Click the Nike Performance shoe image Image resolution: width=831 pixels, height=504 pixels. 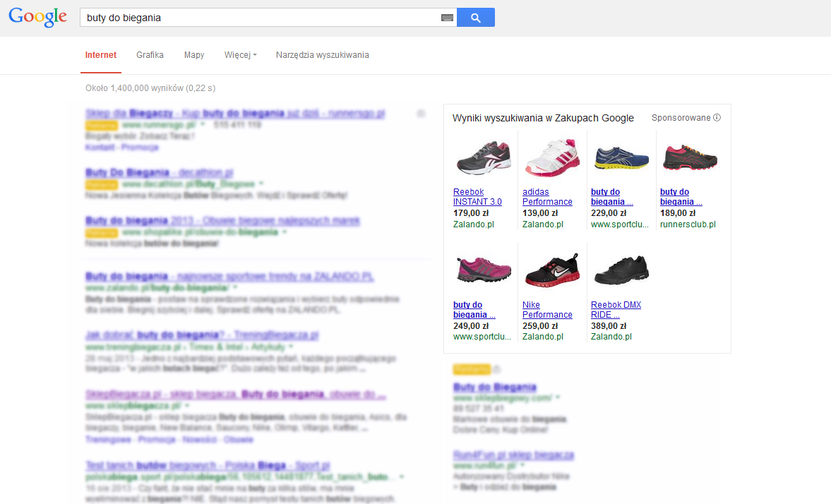551,269
